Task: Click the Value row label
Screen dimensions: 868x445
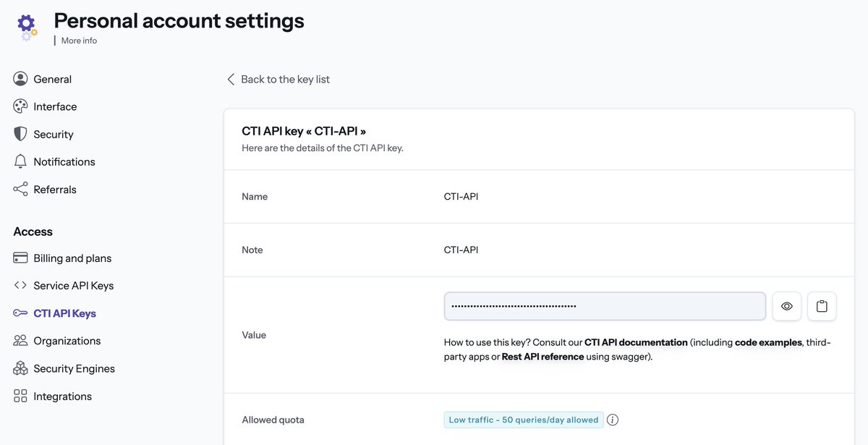Action: coord(254,335)
